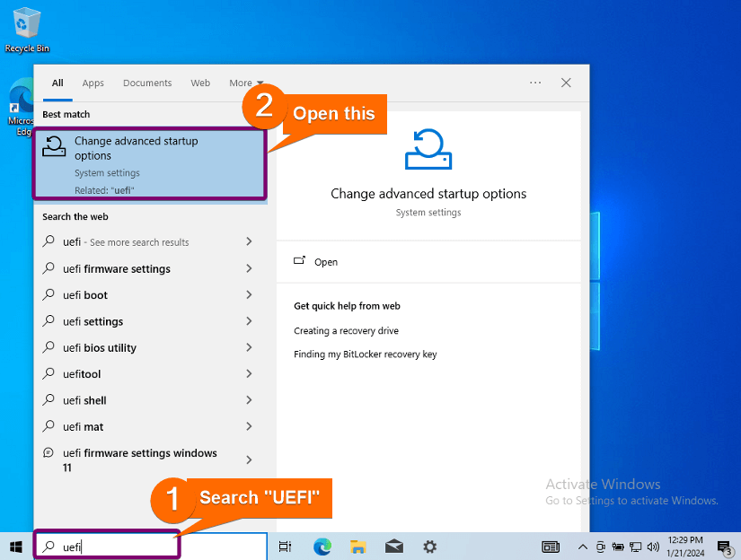Image resolution: width=741 pixels, height=560 pixels.
Task: Expand arrow beside uefi firmware settings windows 11
Action: click(x=249, y=459)
